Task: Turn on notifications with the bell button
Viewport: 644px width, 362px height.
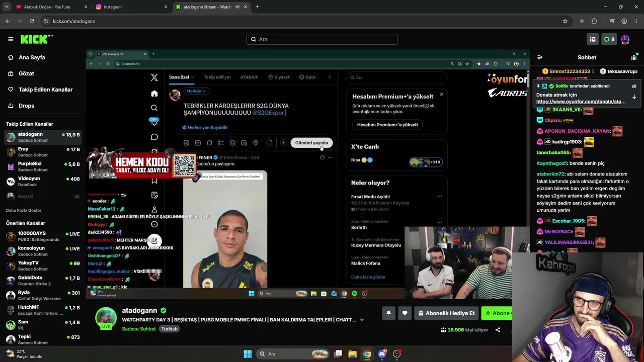Action: tap(388, 313)
